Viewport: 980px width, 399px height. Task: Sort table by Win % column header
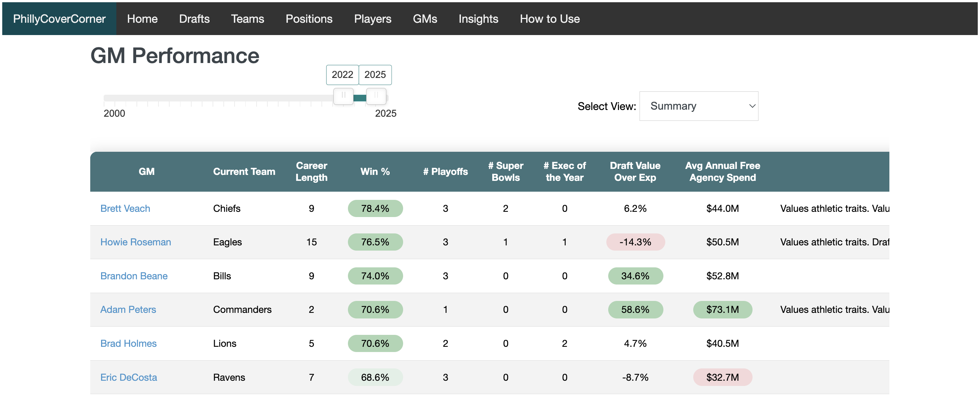[x=375, y=172]
